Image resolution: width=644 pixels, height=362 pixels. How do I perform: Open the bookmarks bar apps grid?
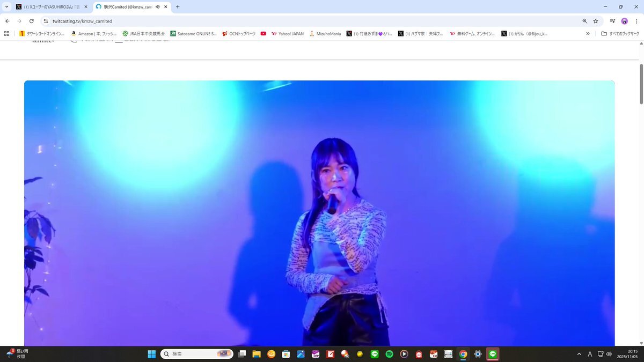pyautogui.click(x=6, y=33)
